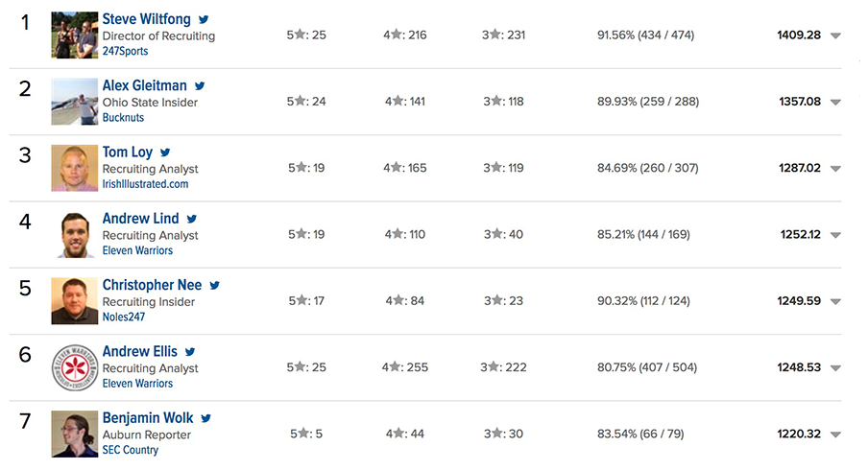Click Andrew Lind's profile photo
Screen dimensions: 868x470
[x=75, y=235]
